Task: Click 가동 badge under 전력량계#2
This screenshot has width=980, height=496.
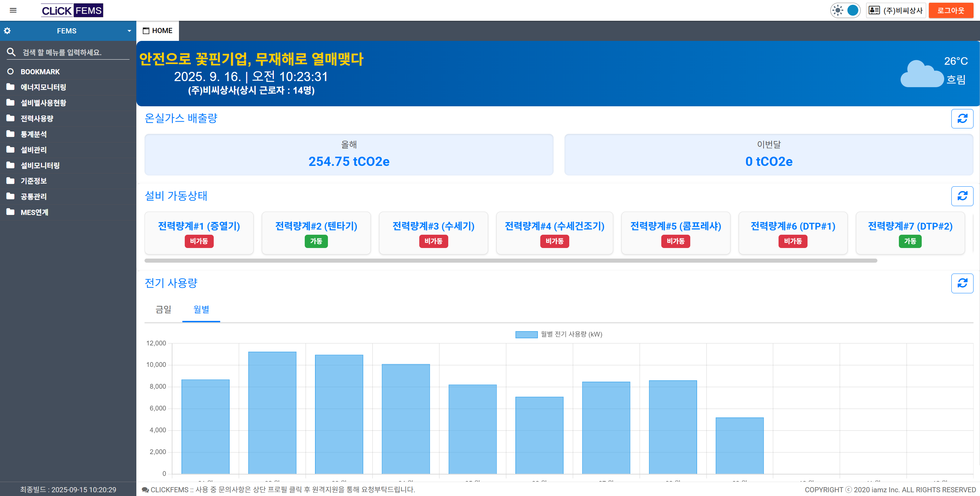Action: coord(316,241)
